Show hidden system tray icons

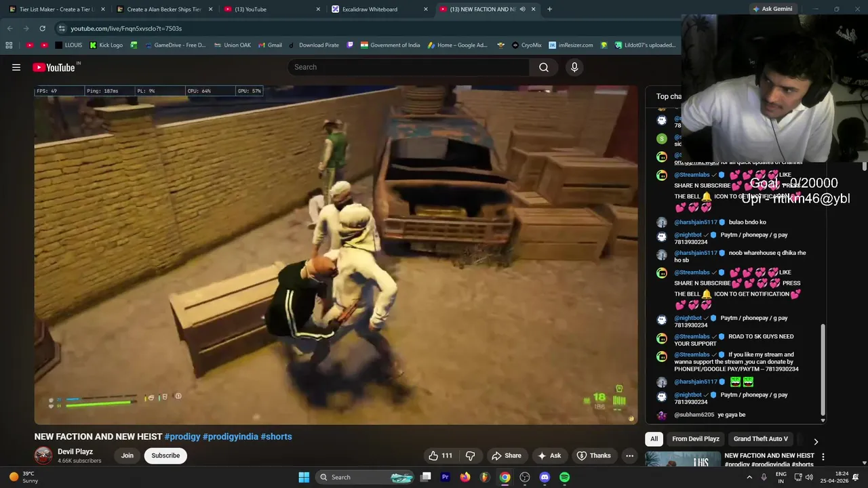pyautogui.click(x=749, y=477)
